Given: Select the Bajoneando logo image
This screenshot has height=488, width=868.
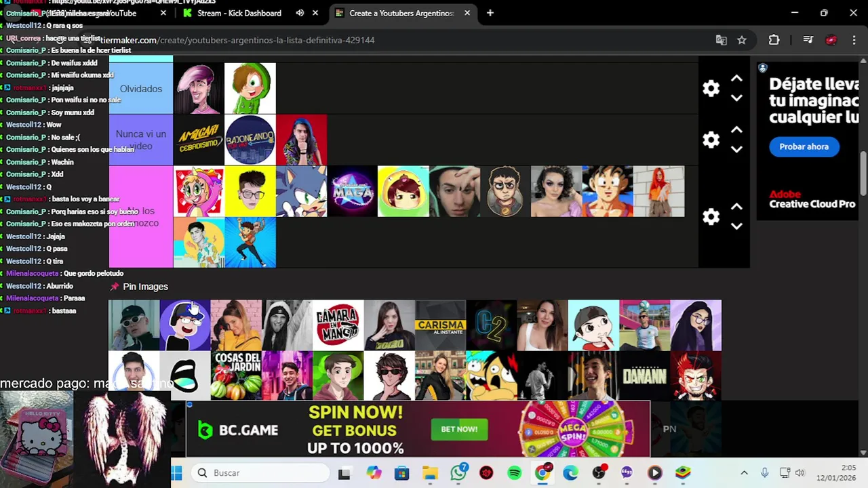Looking at the screenshot, I should pos(250,140).
